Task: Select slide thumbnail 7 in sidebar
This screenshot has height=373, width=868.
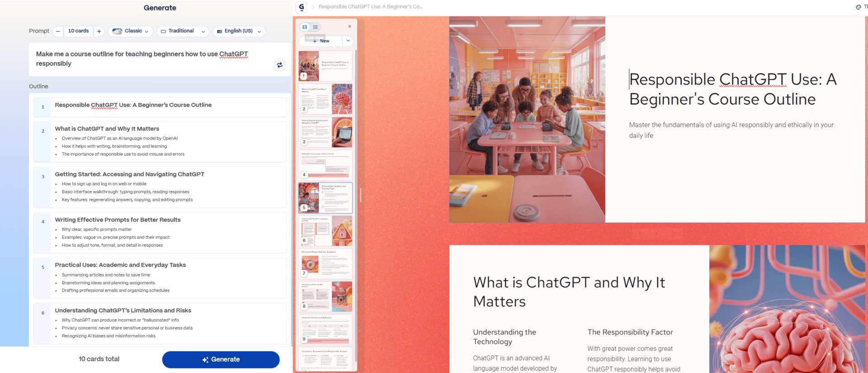Action: (x=325, y=264)
